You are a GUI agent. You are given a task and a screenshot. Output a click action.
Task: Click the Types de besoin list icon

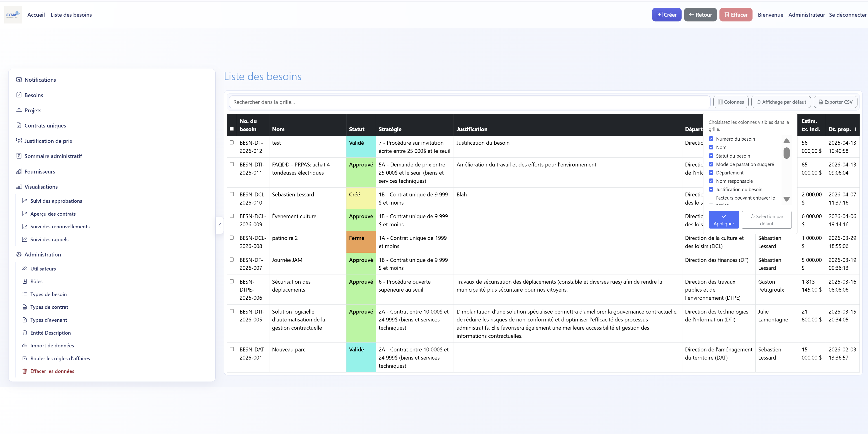(25, 294)
